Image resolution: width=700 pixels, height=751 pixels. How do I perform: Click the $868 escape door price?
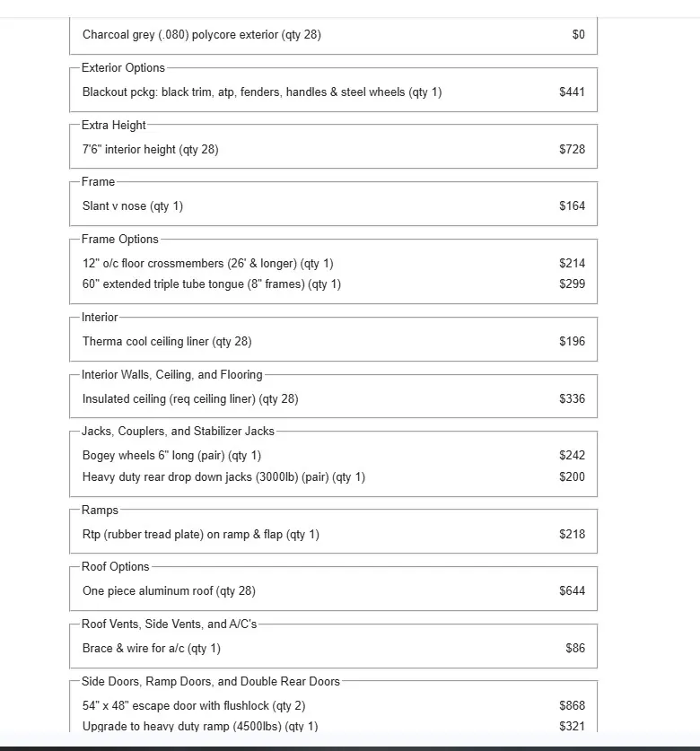click(572, 705)
